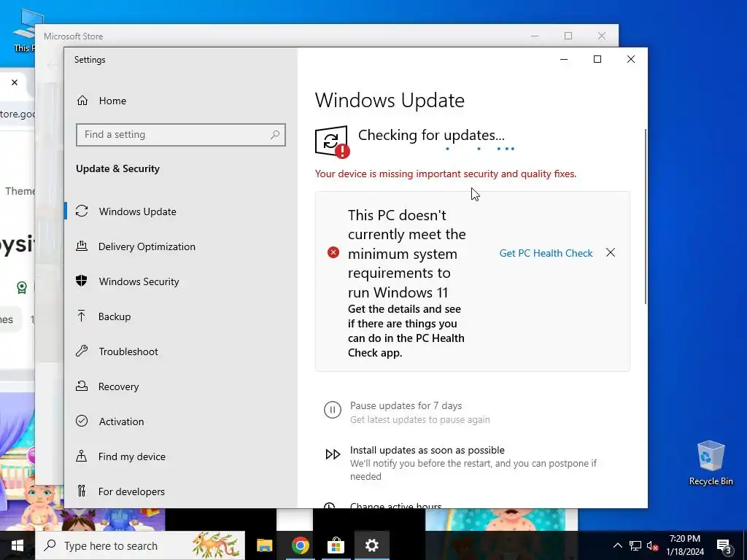Screen dimensions: 747x560
Task: Click the network status tray icon
Action: 635,545
